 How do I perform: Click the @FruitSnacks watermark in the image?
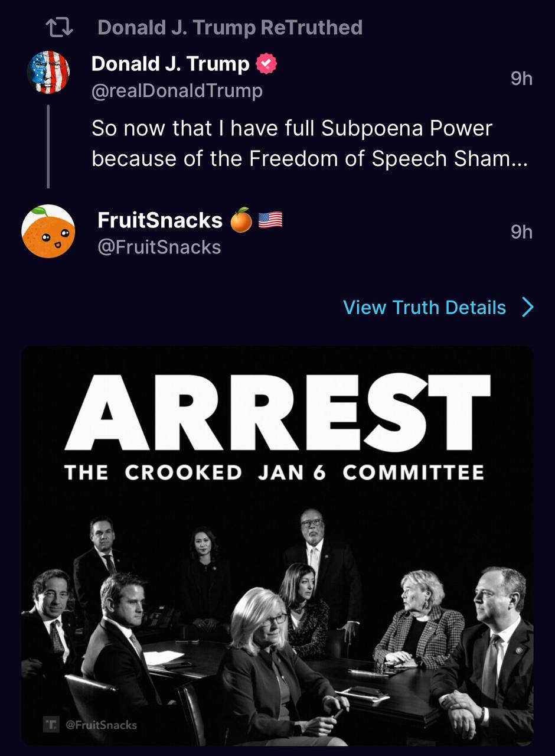[101, 725]
